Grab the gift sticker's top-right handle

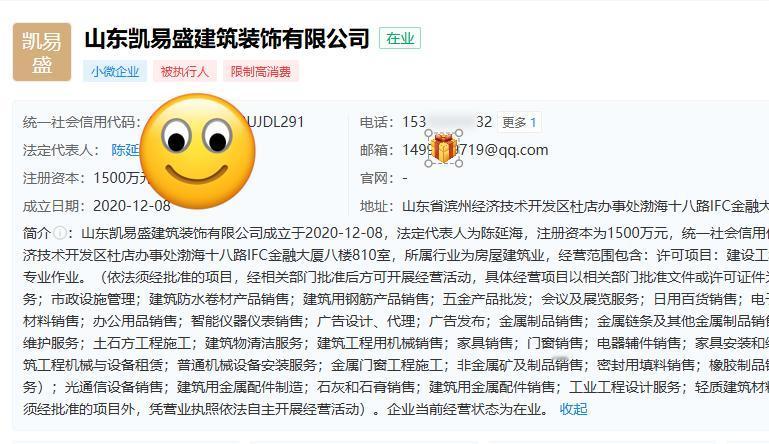click(x=459, y=133)
